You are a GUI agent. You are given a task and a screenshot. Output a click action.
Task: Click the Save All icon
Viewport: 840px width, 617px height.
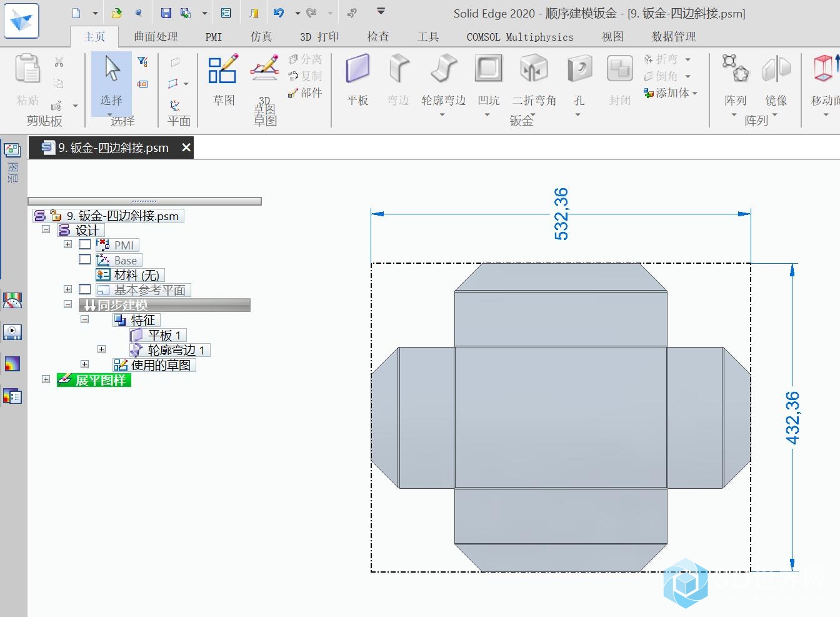point(186,13)
